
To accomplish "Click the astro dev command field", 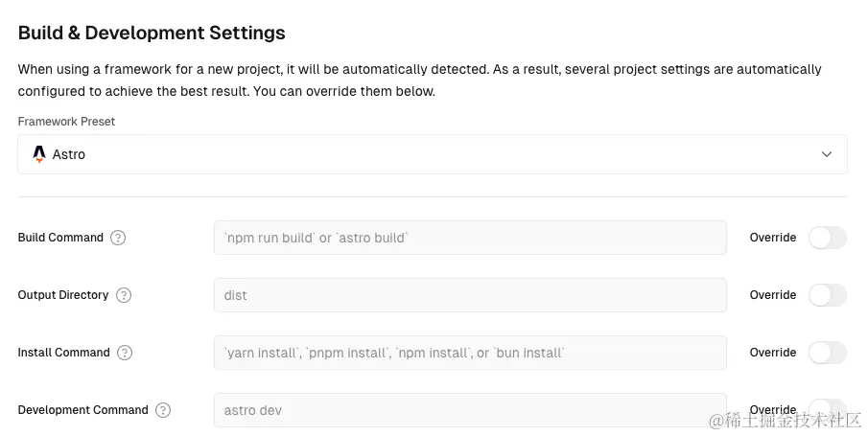I will pos(470,410).
